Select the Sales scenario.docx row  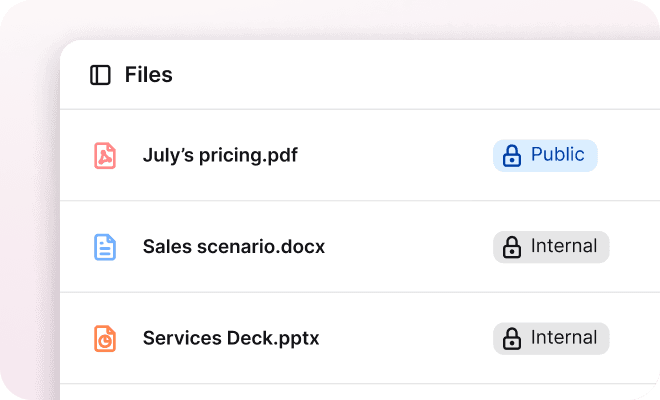tap(360, 247)
